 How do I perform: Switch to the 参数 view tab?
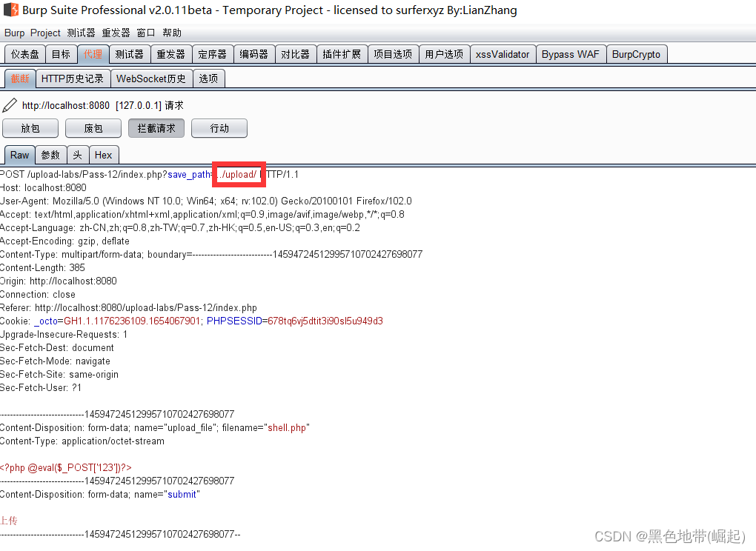[50, 155]
